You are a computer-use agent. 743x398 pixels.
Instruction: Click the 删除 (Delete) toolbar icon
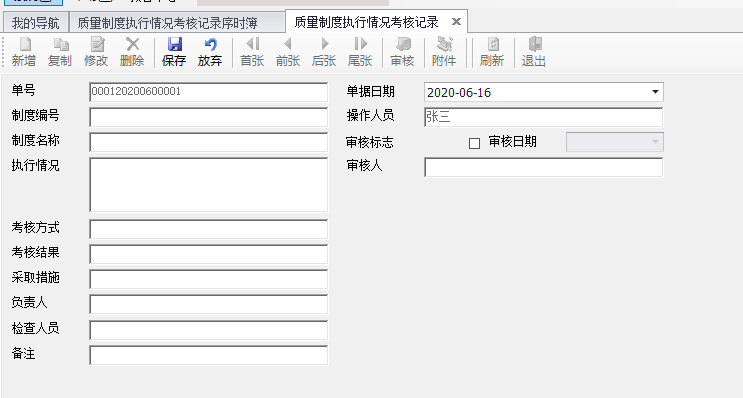[x=132, y=52]
